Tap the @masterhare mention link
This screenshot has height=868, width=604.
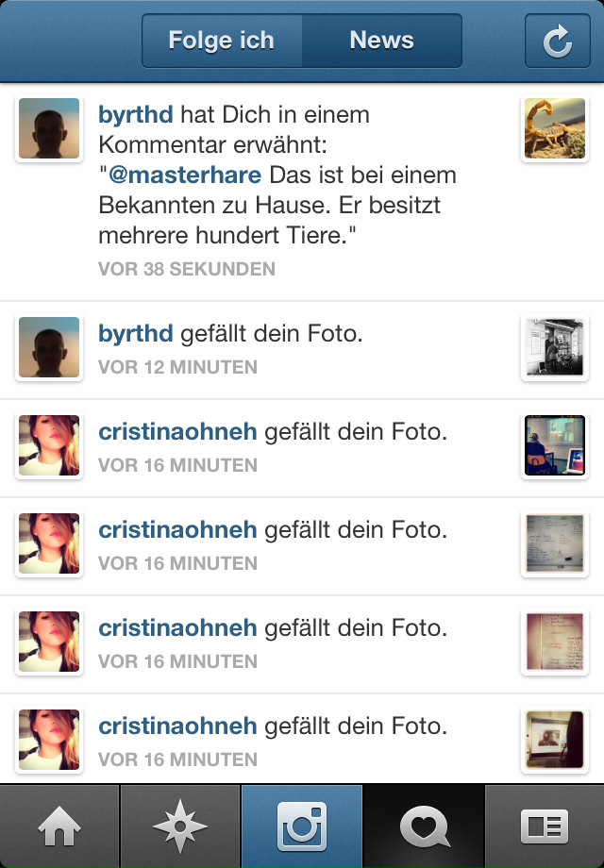[185, 175]
